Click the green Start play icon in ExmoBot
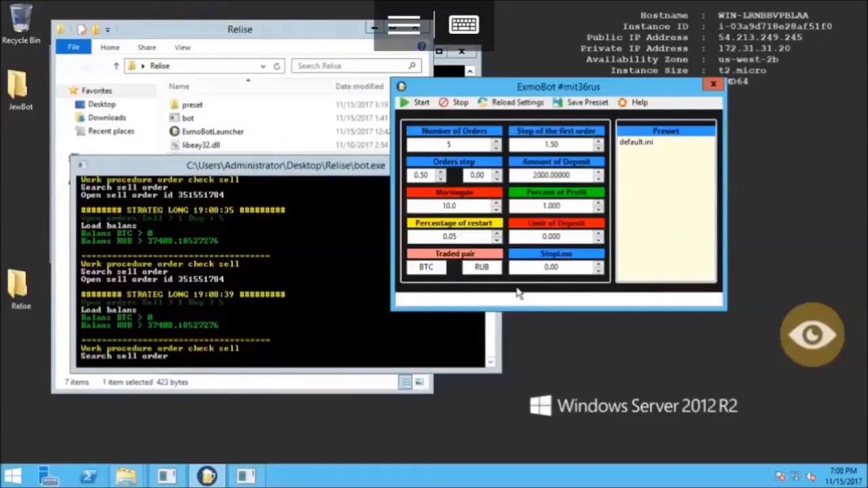This screenshot has height=488, width=868. click(404, 102)
